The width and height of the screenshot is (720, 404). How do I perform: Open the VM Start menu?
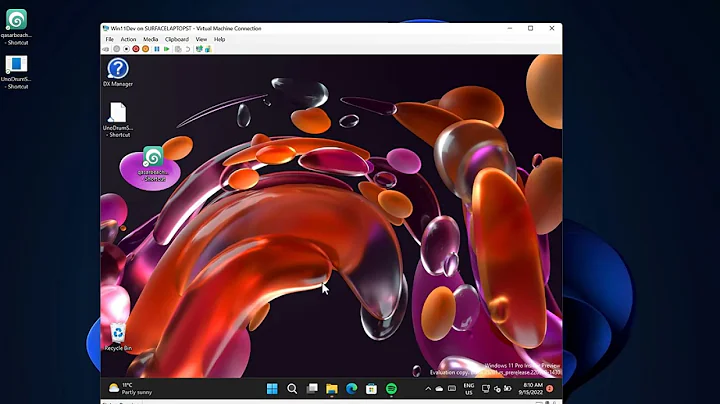(x=272, y=389)
